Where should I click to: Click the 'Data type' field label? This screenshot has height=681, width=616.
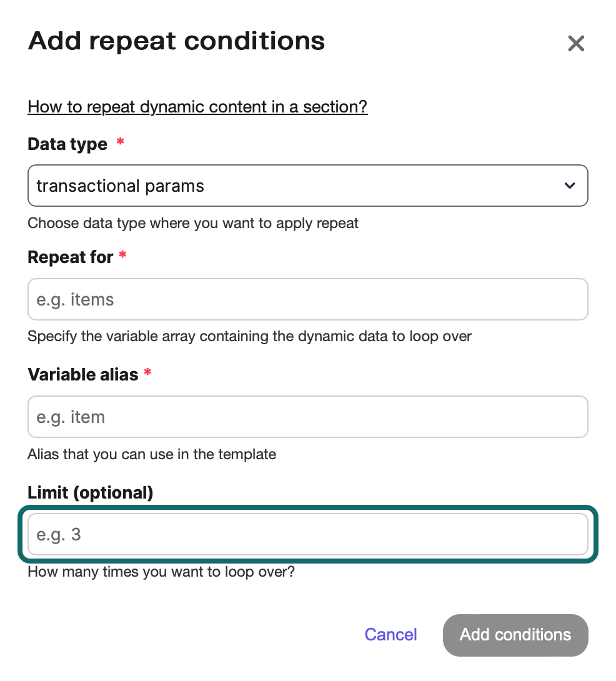click(x=67, y=144)
